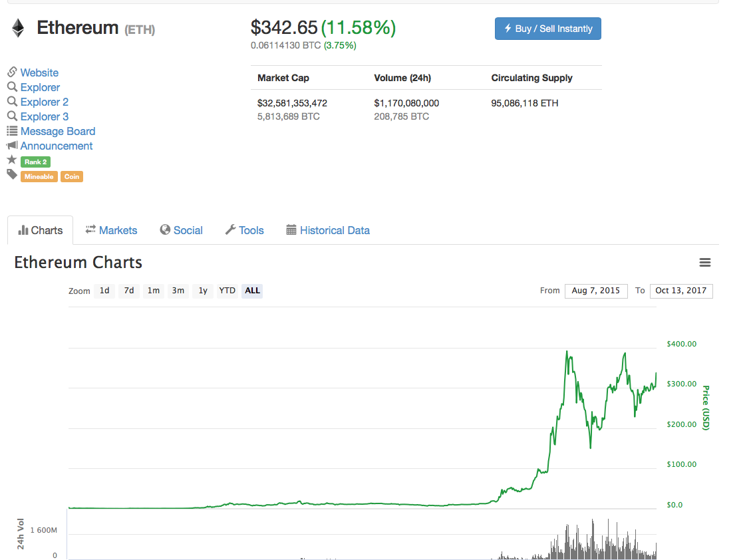The width and height of the screenshot is (751, 560).
Task: Open the Explorer 2 link
Action: (x=44, y=102)
